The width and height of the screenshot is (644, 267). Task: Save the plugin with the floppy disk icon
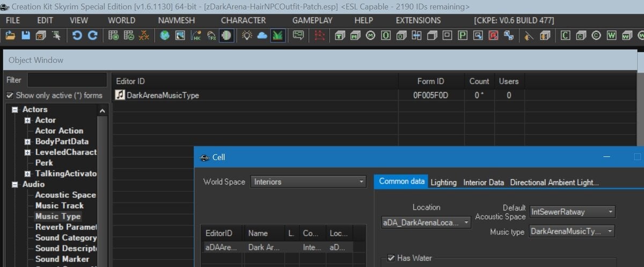pos(25,35)
